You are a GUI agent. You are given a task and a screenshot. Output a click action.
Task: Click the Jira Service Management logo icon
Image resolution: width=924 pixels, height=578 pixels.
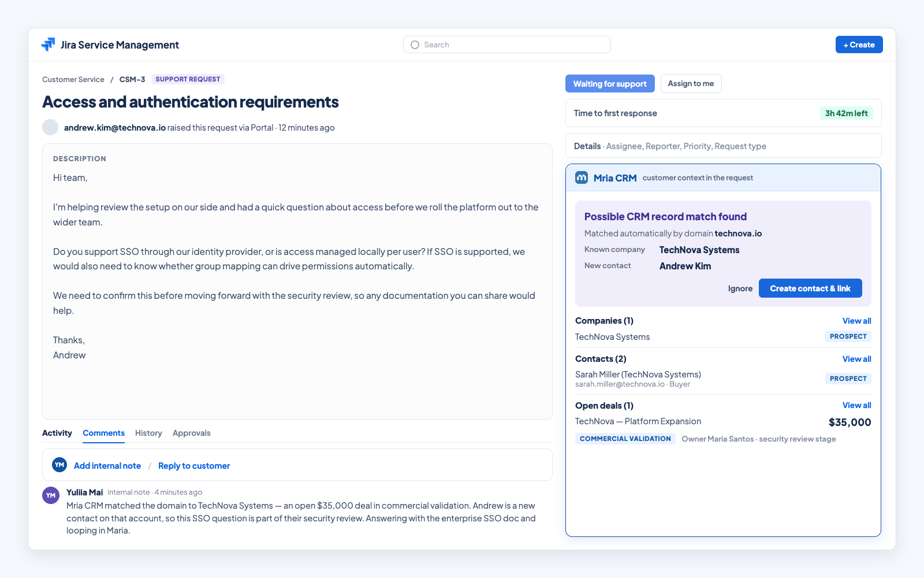pyautogui.click(x=48, y=45)
